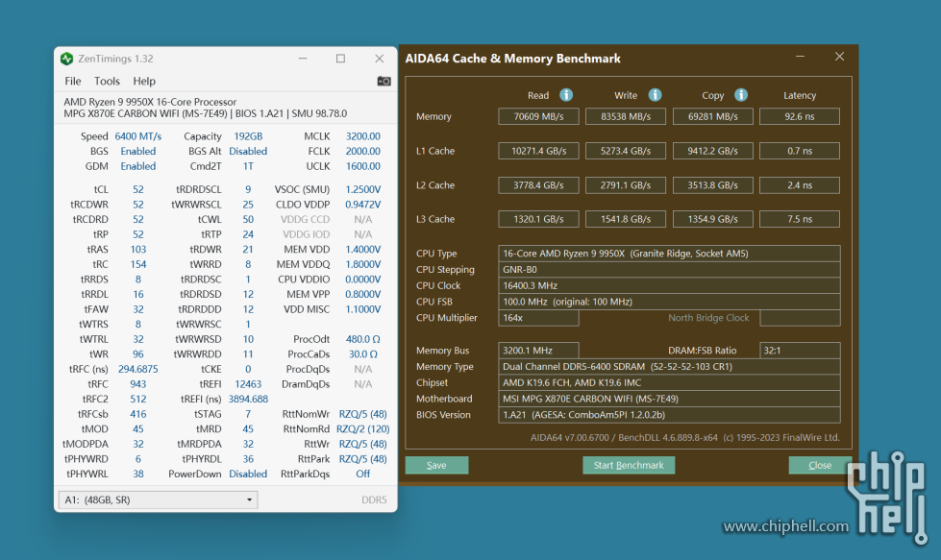
Task: Click BGS Alt value Disabled
Action: [x=248, y=151]
